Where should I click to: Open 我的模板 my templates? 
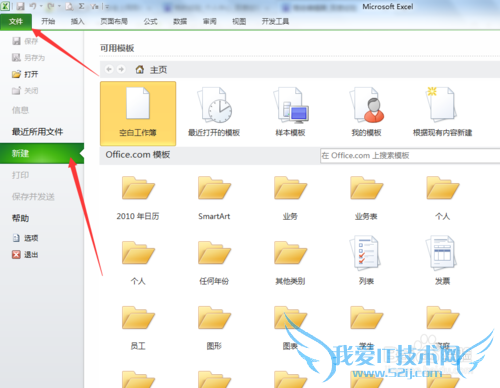(366, 113)
